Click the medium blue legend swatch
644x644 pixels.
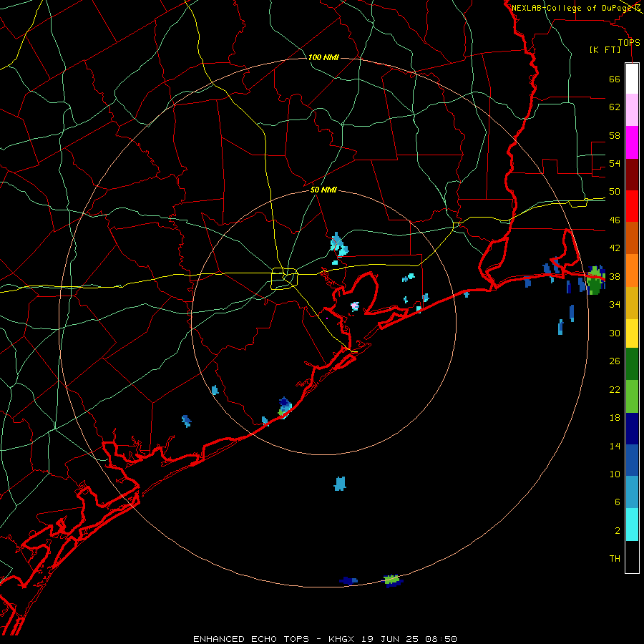(632, 460)
